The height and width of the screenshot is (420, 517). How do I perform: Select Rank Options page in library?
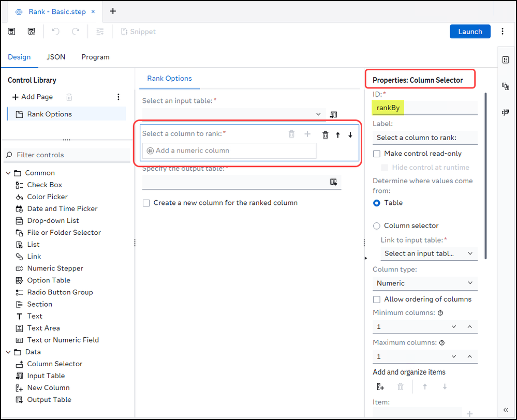67,114
